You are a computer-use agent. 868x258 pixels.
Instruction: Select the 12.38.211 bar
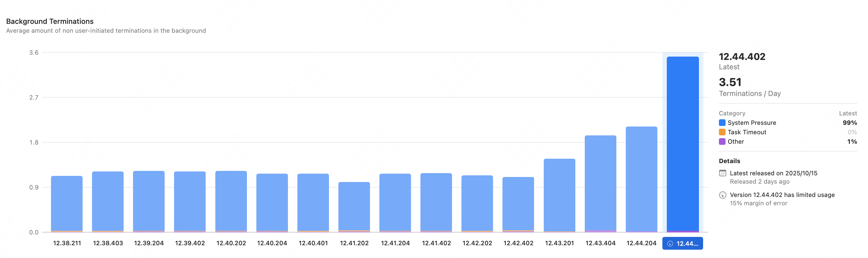coord(67,204)
